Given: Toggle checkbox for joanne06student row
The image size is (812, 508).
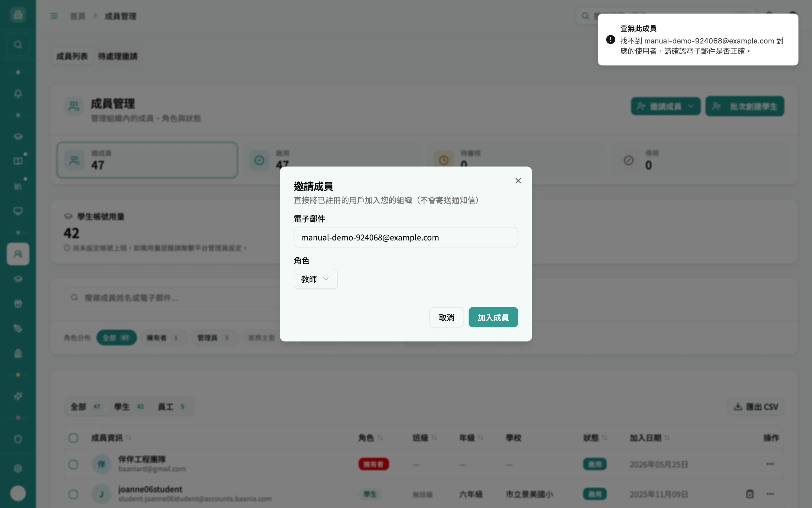Looking at the screenshot, I should [73, 494].
